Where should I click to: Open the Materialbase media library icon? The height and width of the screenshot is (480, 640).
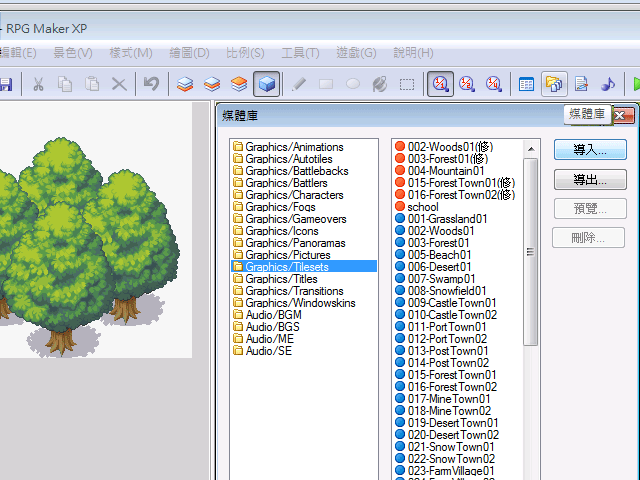click(x=554, y=84)
